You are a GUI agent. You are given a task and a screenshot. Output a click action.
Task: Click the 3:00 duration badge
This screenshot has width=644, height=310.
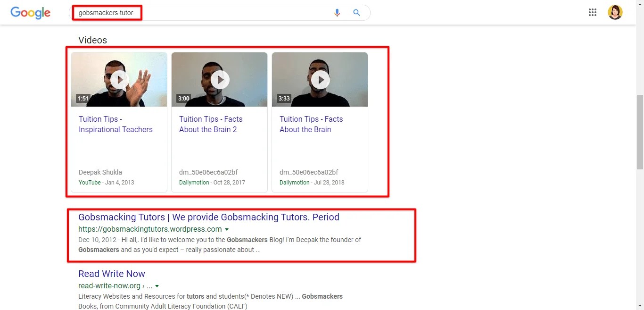tap(183, 99)
